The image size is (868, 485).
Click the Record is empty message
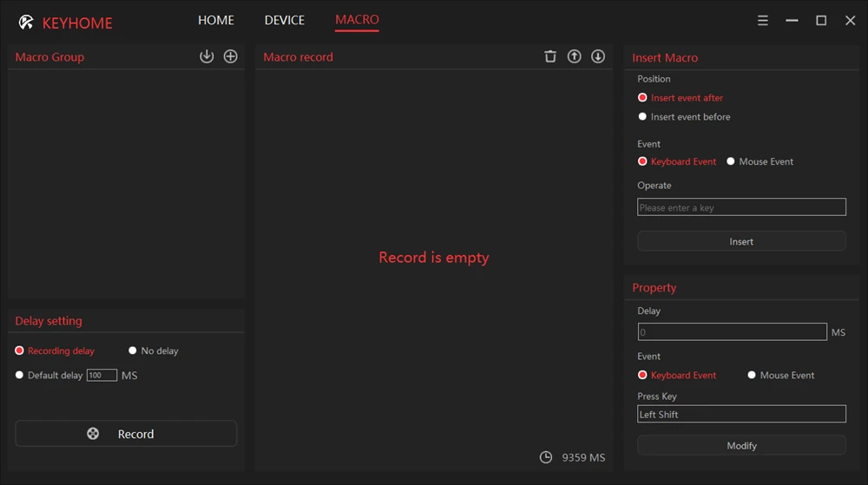(434, 257)
